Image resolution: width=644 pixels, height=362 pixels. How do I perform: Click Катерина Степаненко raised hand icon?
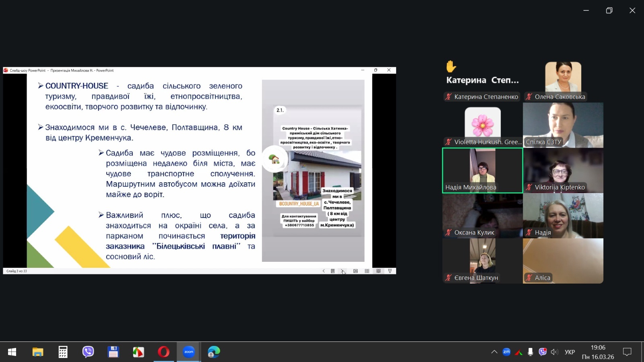click(x=451, y=66)
